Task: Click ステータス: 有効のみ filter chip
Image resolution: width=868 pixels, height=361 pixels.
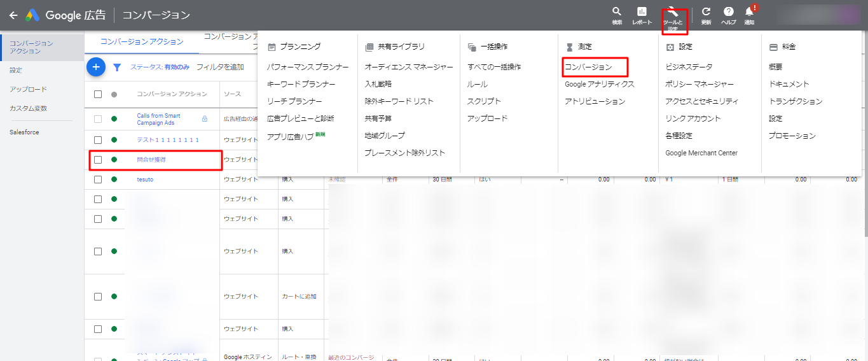Action: pyautogui.click(x=160, y=67)
